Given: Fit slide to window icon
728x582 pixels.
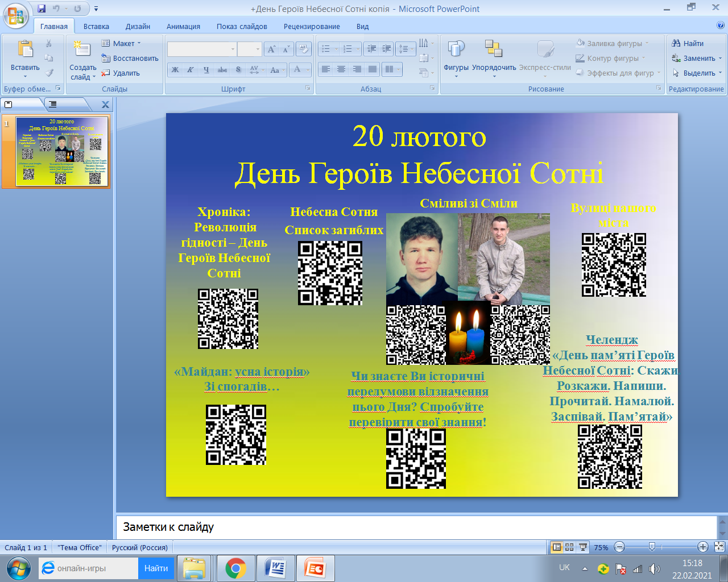Looking at the screenshot, I should tap(719, 547).
